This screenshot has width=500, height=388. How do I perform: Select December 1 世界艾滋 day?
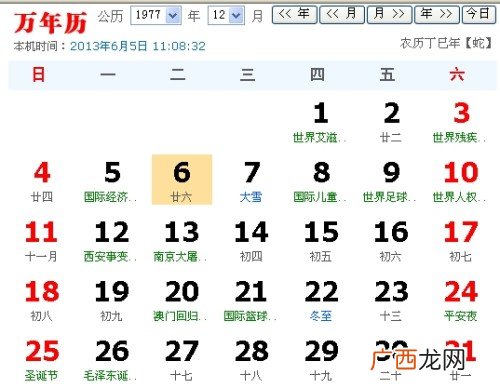321,123
